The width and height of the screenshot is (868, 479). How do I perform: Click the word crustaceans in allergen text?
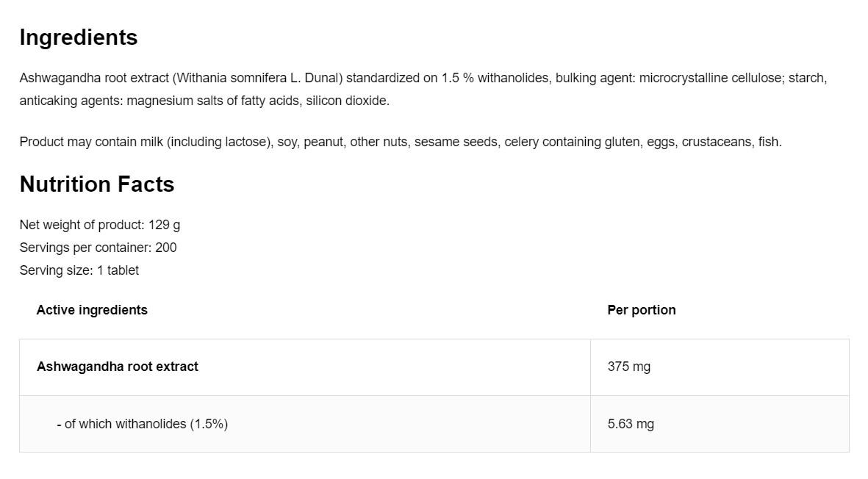click(717, 142)
